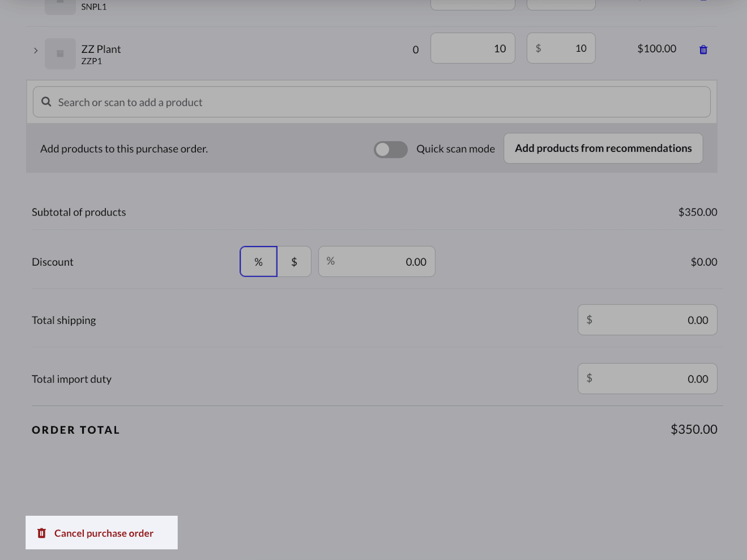Click the magnifier icon in product search
Image resolution: width=747 pixels, height=560 pixels.
click(46, 102)
